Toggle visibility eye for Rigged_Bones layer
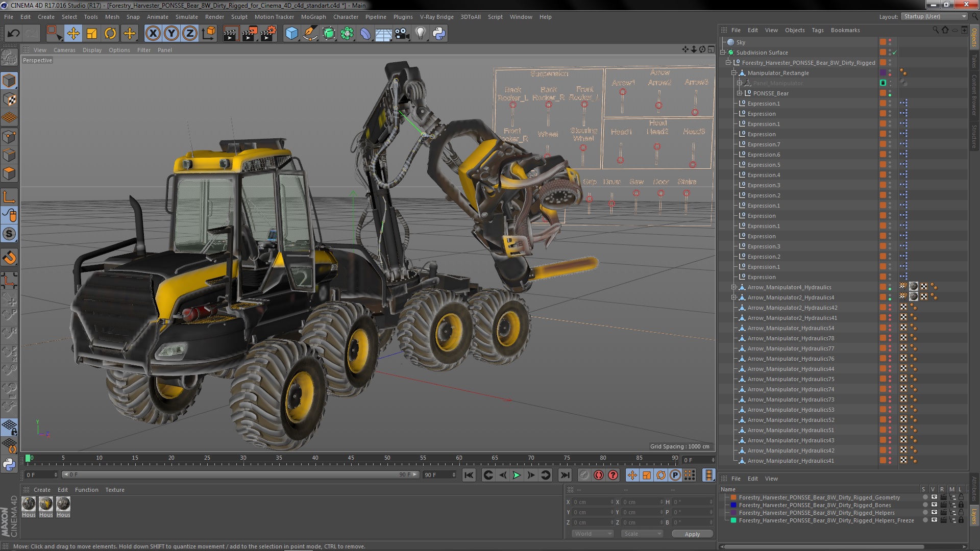Screen dimensions: 980x551 tap(934, 505)
